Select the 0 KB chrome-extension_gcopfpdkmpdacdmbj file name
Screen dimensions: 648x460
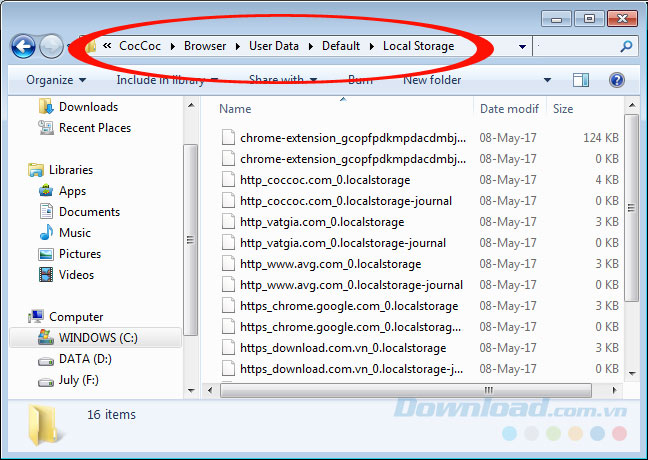(353, 159)
